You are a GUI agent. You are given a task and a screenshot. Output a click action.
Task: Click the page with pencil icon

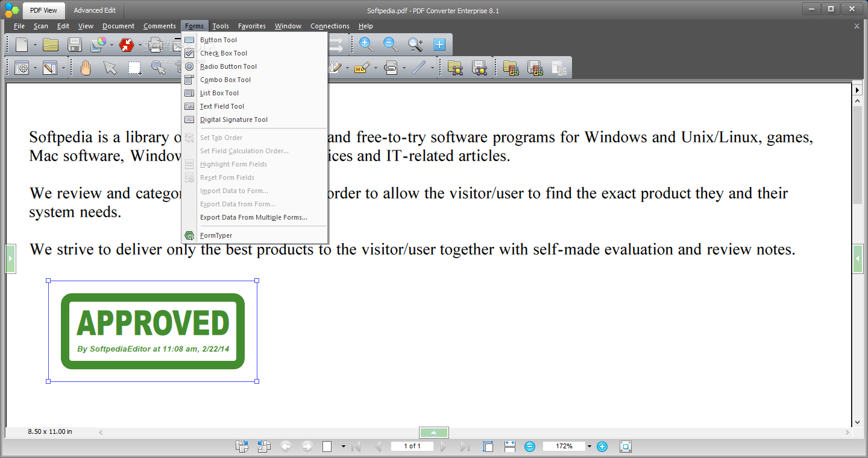pyautogui.click(x=50, y=68)
